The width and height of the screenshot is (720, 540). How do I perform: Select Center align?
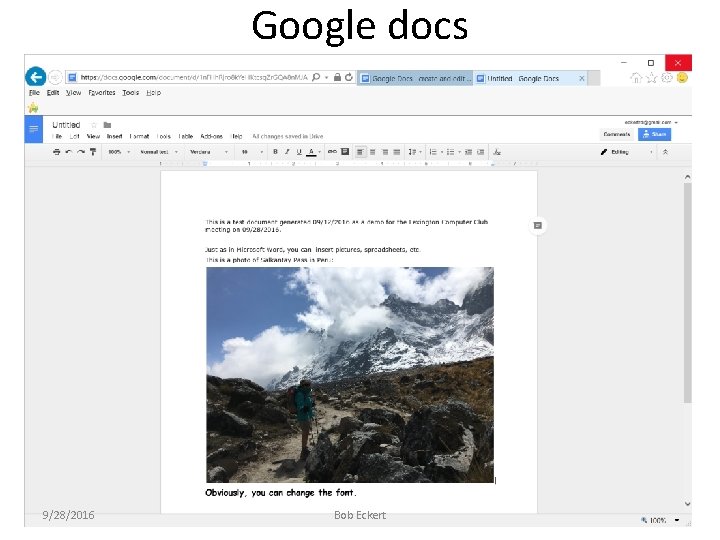[x=373, y=152]
